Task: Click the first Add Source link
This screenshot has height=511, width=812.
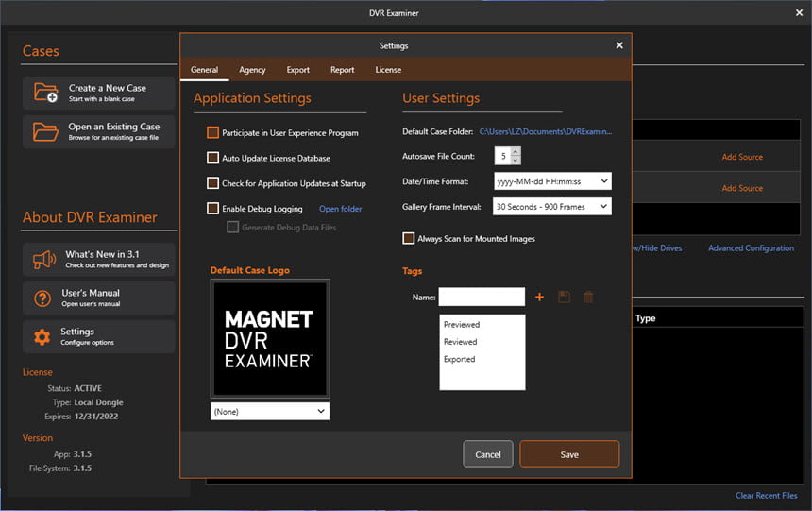Action: point(742,157)
